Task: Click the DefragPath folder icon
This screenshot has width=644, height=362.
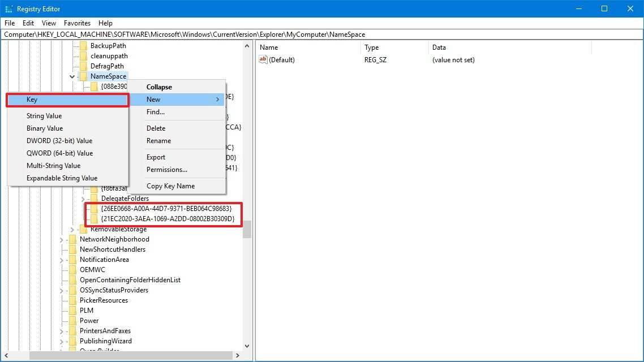Action: (x=83, y=66)
